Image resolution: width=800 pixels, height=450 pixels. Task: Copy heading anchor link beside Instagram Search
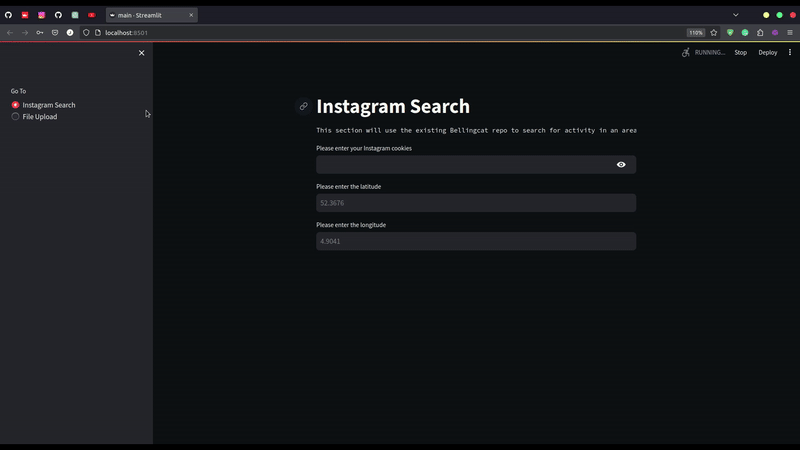point(304,106)
